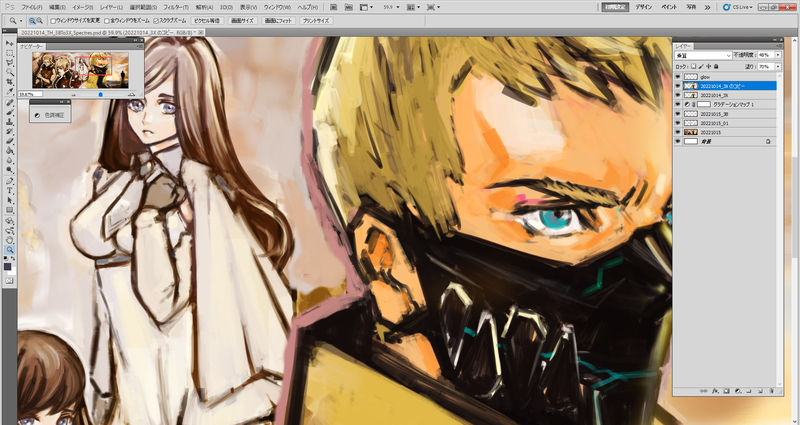Image resolution: width=800 pixels, height=425 pixels.
Task: Select the Rectangular Marquee tool
Action: (x=10, y=53)
